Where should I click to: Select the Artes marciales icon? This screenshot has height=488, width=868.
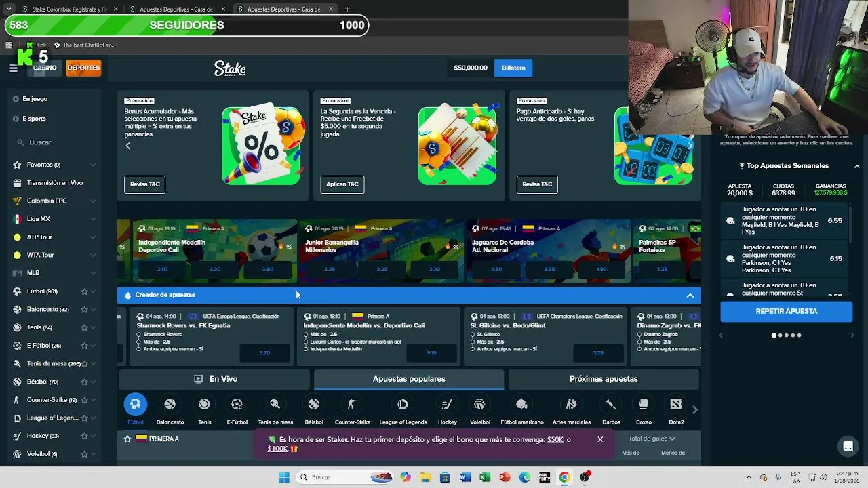(572, 405)
